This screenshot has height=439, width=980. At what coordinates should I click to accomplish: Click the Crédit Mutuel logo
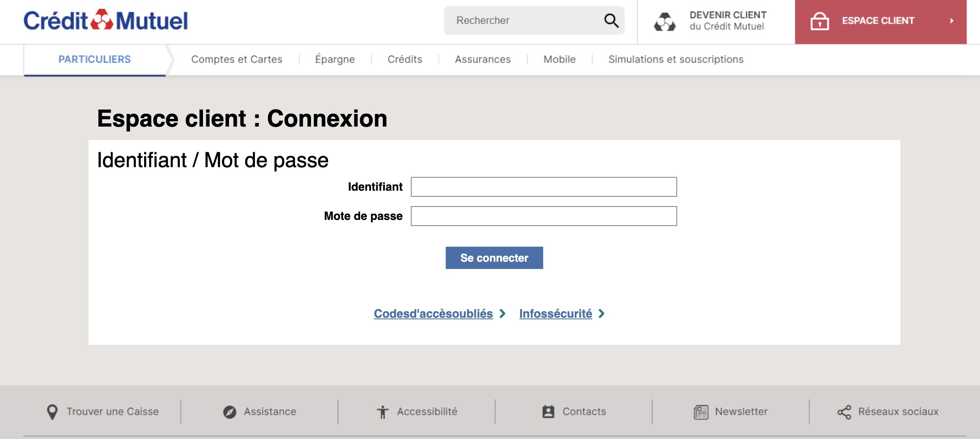(106, 20)
